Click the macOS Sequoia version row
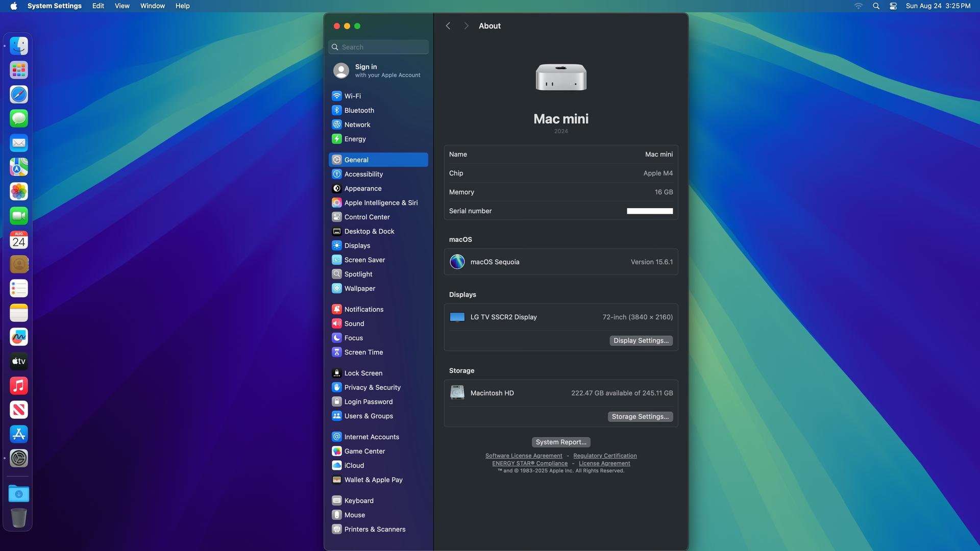 pos(561,262)
